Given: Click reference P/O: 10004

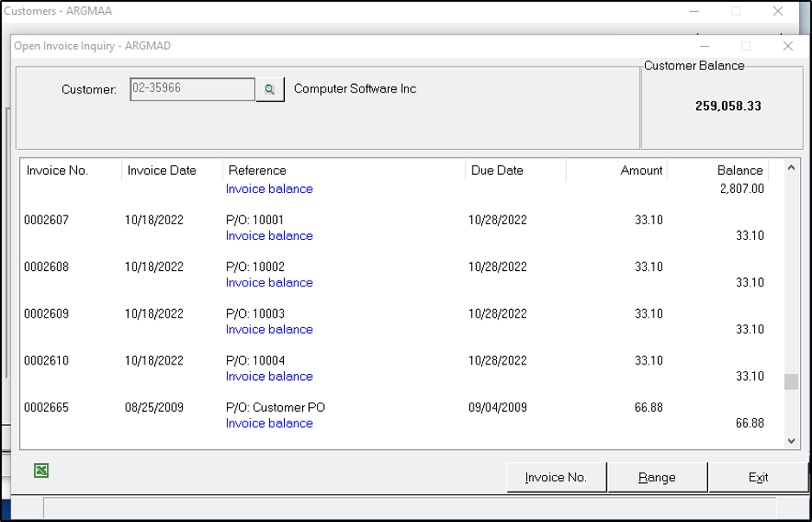Looking at the screenshot, I should tap(255, 360).
